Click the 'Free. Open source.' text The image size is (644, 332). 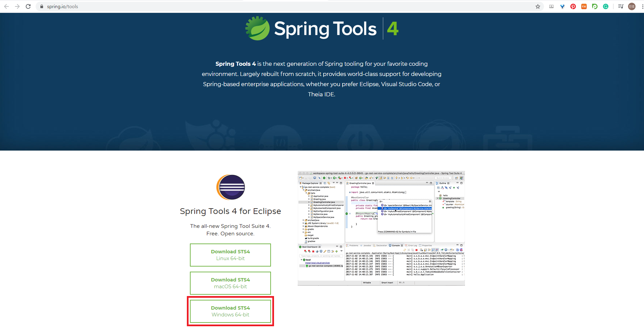[230, 234]
